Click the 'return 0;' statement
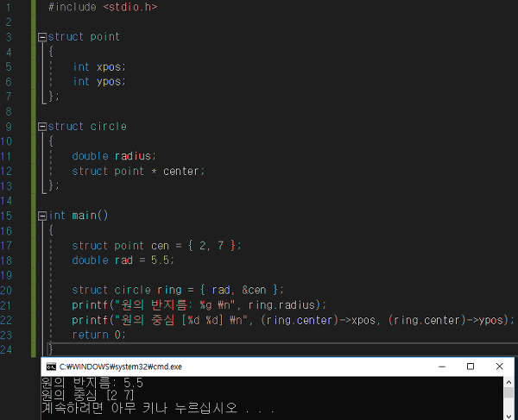This screenshot has height=420, width=518. 98,335
